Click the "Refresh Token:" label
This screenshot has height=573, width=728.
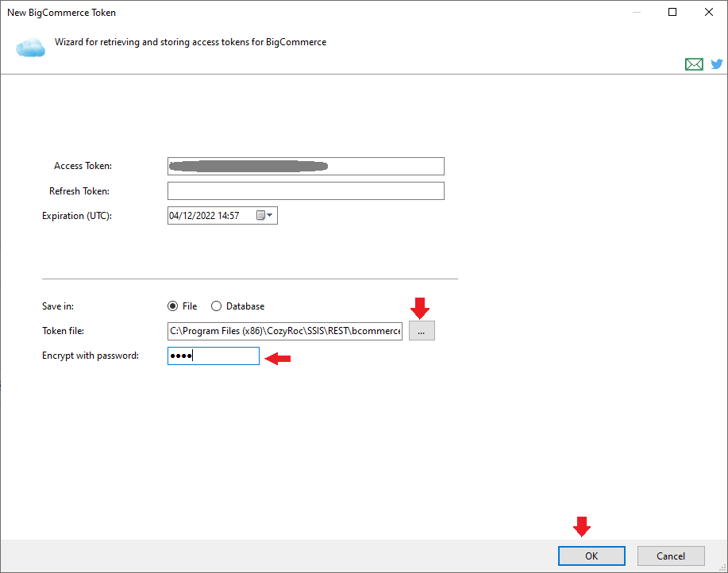[79, 191]
